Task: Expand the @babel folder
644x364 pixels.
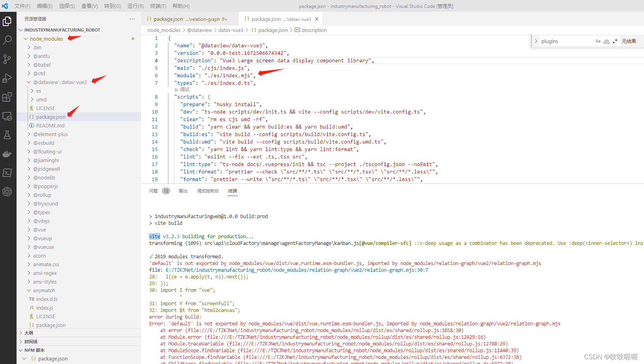Action: (x=42, y=65)
